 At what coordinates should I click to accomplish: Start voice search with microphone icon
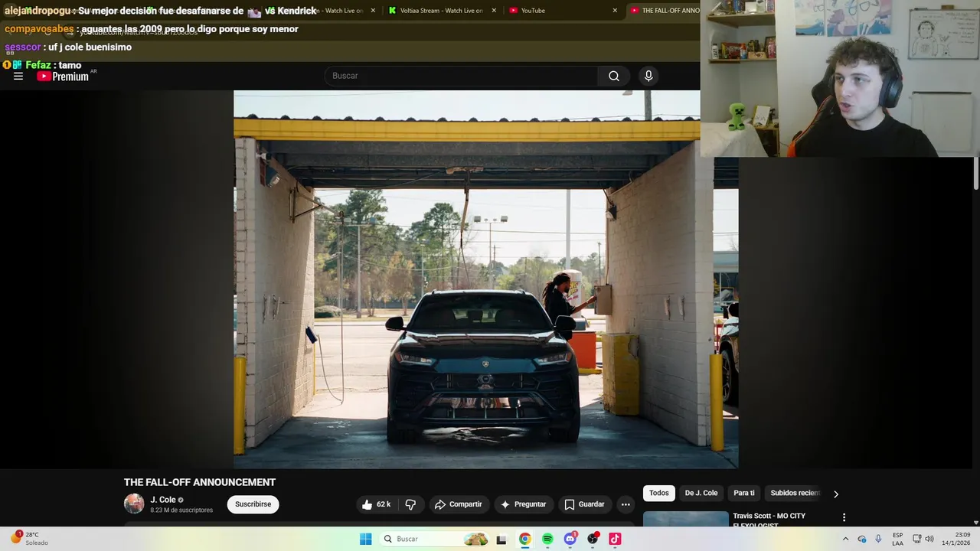coord(648,76)
